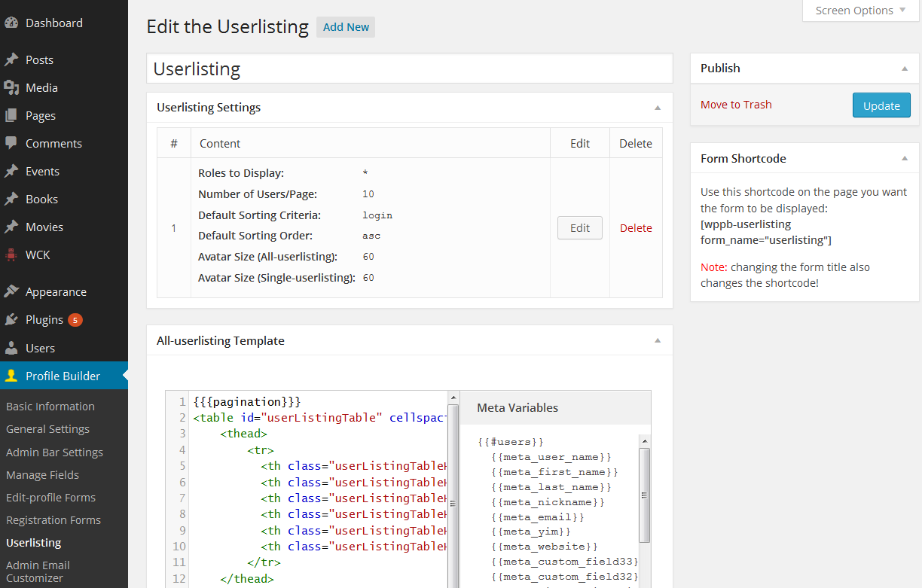Screen dimensions: 922x588
Task: Open Edit-profile Forms submenu
Action: point(50,498)
